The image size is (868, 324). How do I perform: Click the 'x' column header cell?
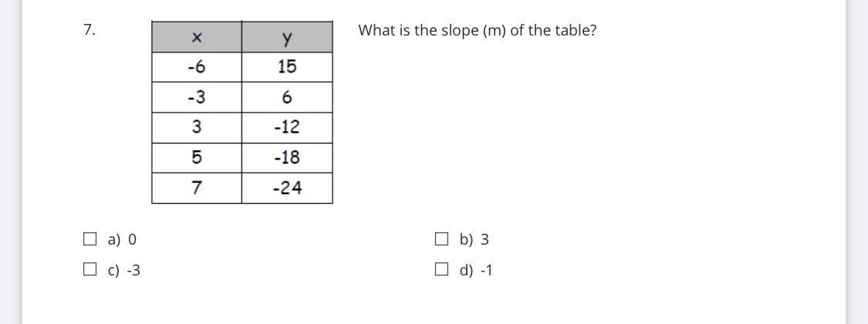pyautogui.click(x=197, y=37)
